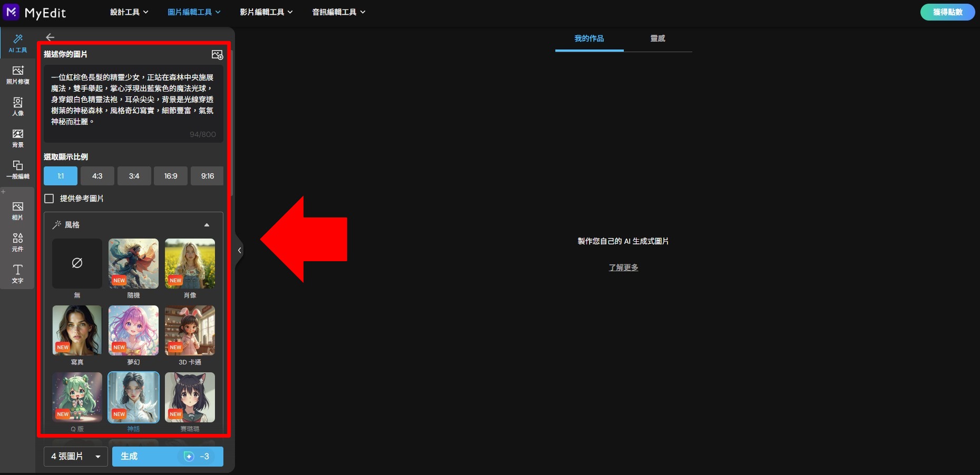Click the 生成 button
980x475 pixels.
168,457
